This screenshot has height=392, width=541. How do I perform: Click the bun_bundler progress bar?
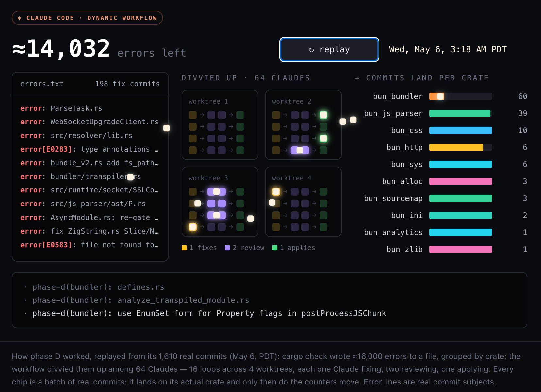[460, 96]
